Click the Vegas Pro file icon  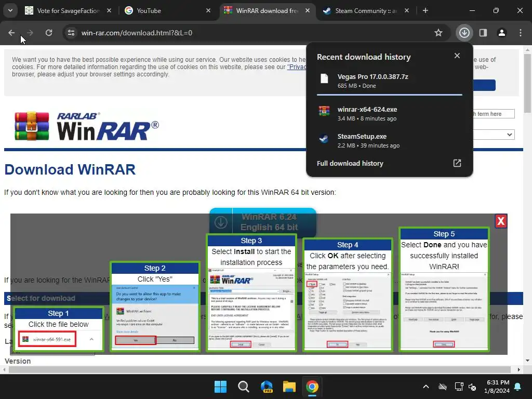[x=324, y=79]
